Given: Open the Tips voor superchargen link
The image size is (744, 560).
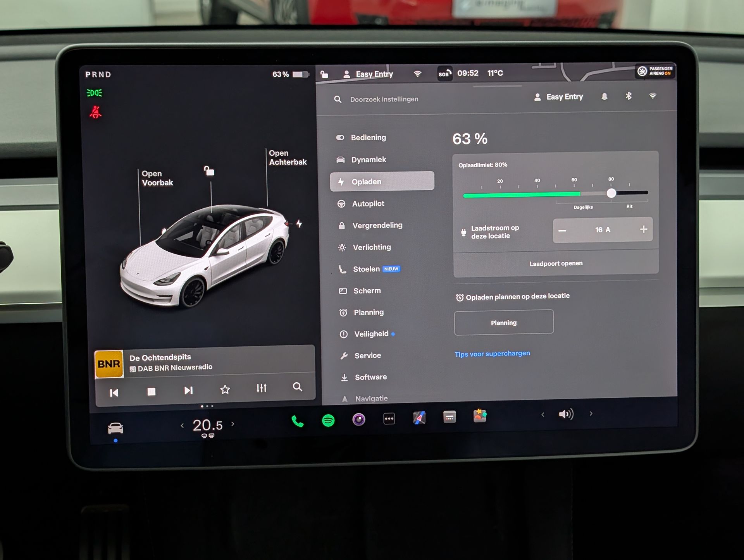Looking at the screenshot, I should tap(492, 354).
